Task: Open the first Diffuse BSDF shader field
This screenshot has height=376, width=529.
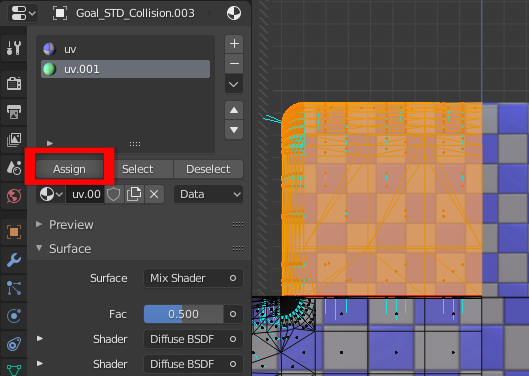Action: tap(184, 339)
